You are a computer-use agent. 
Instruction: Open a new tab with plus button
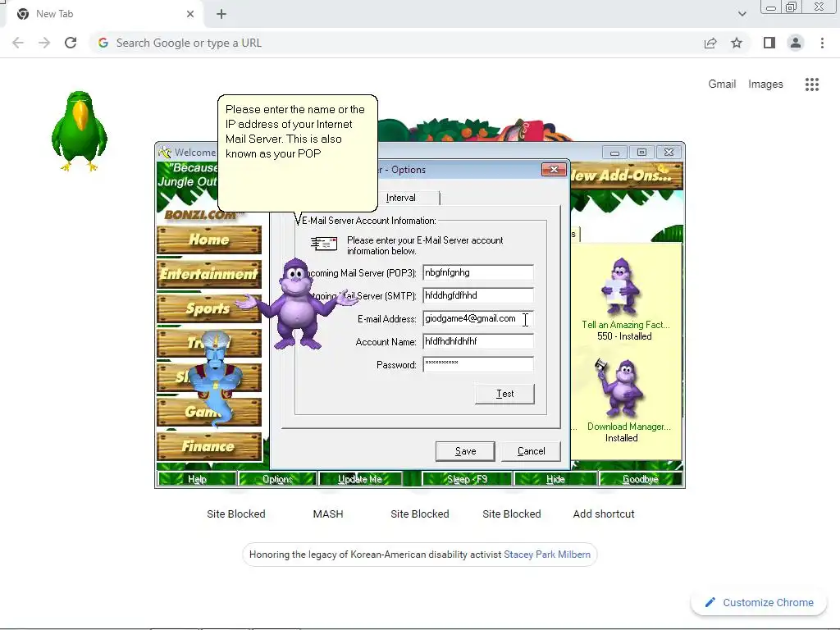221,14
